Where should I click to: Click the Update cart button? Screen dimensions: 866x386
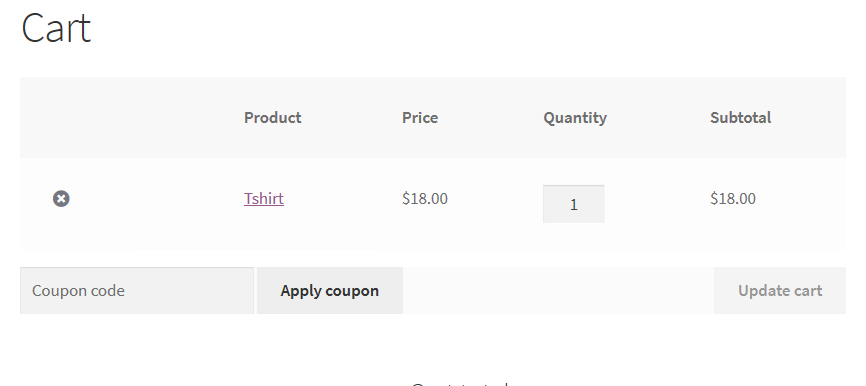coord(780,290)
